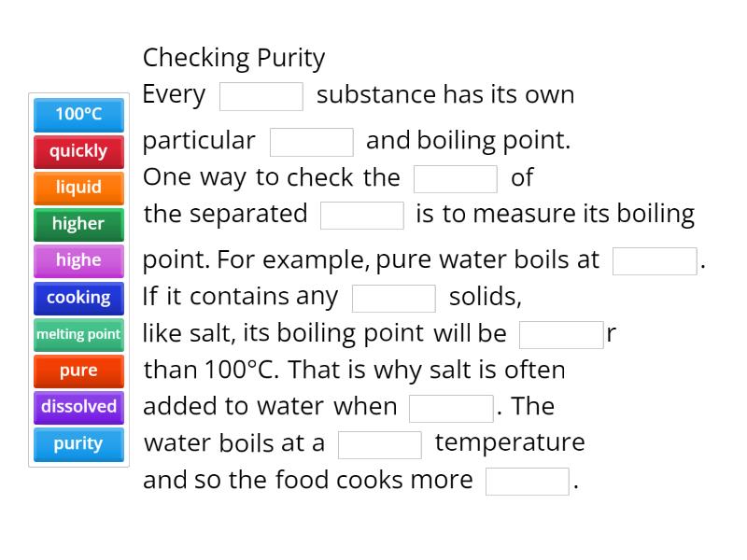Select the "quickly" word tile
The image size is (747, 560).
click(x=78, y=151)
